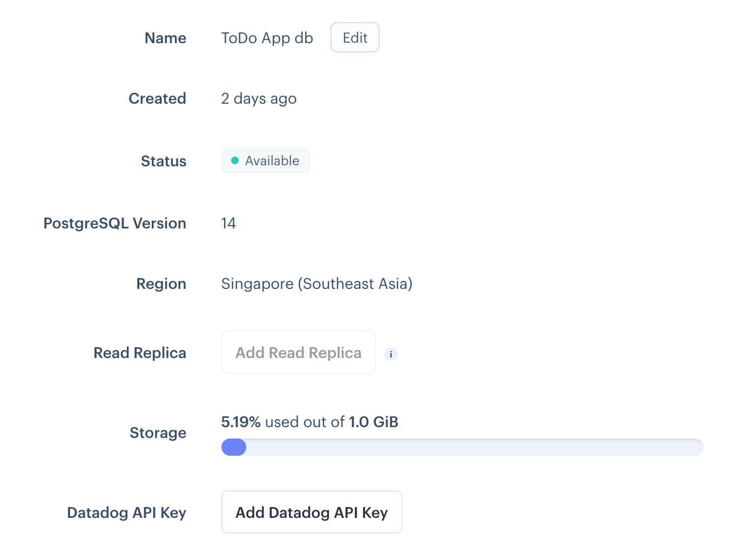Click the PostgreSQL Version label
The image size is (749, 560).
point(114,224)
